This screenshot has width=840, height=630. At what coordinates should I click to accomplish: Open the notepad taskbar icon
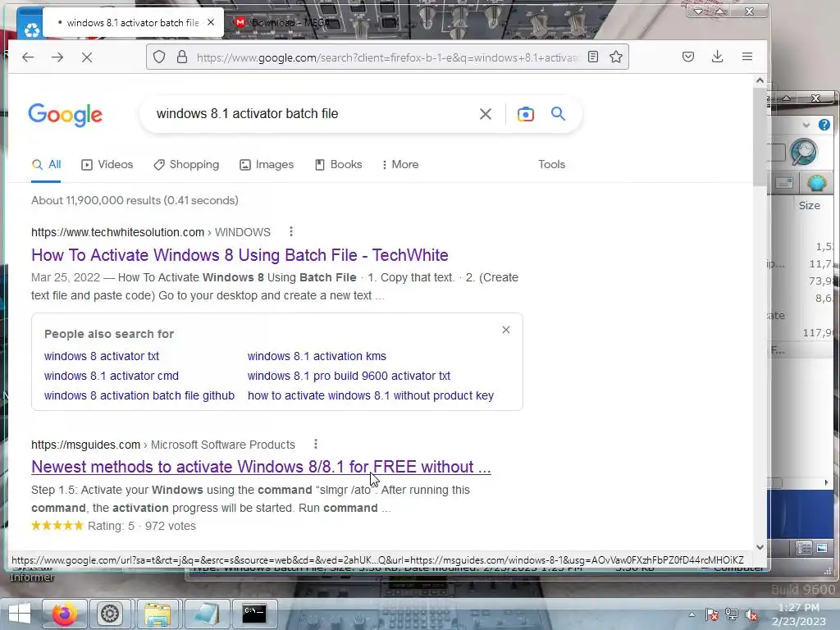tap(206, 614)
